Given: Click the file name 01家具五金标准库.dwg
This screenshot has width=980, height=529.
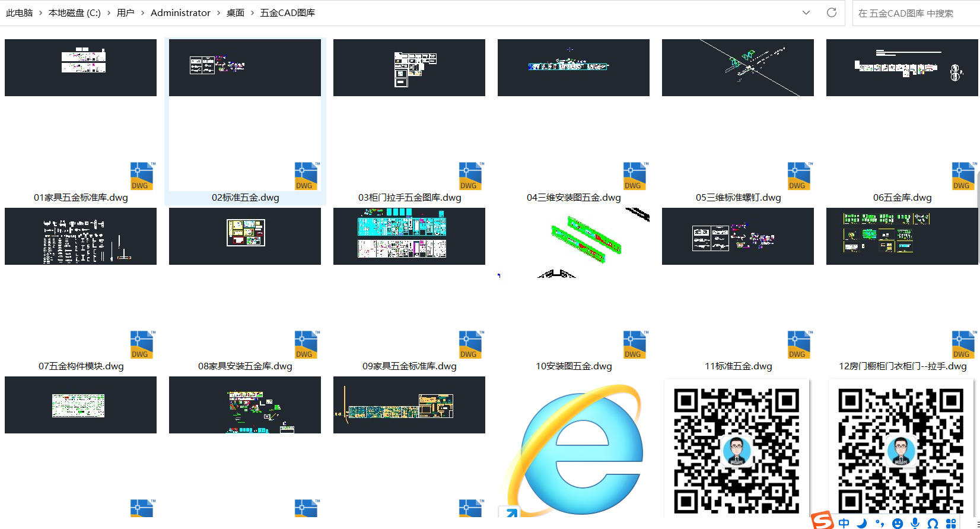Looking at the screenshot, I should pos(81,198).
